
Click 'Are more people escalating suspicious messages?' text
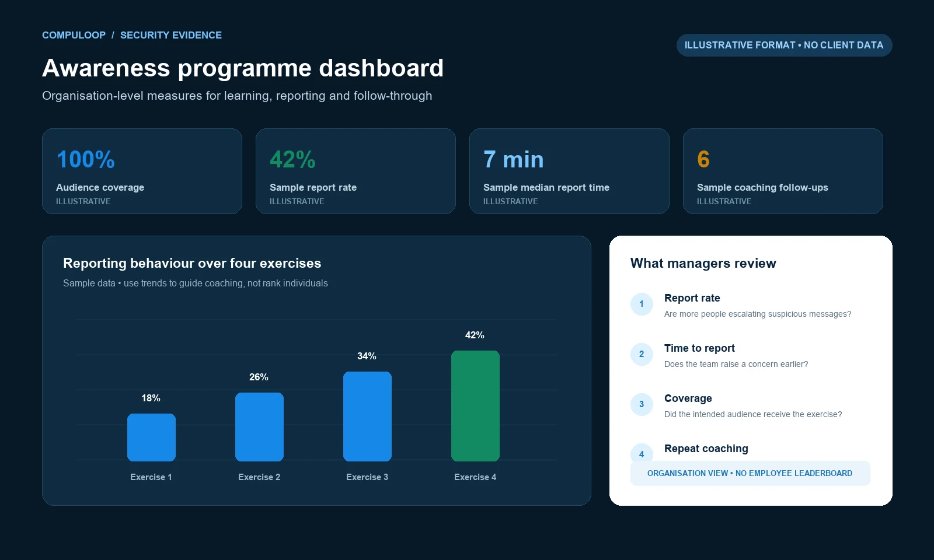pyautogui.click(x=758, y=314)
